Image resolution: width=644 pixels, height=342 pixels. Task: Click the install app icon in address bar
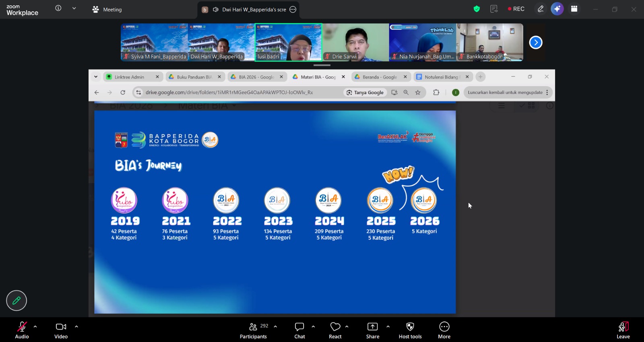pos(394,93)
